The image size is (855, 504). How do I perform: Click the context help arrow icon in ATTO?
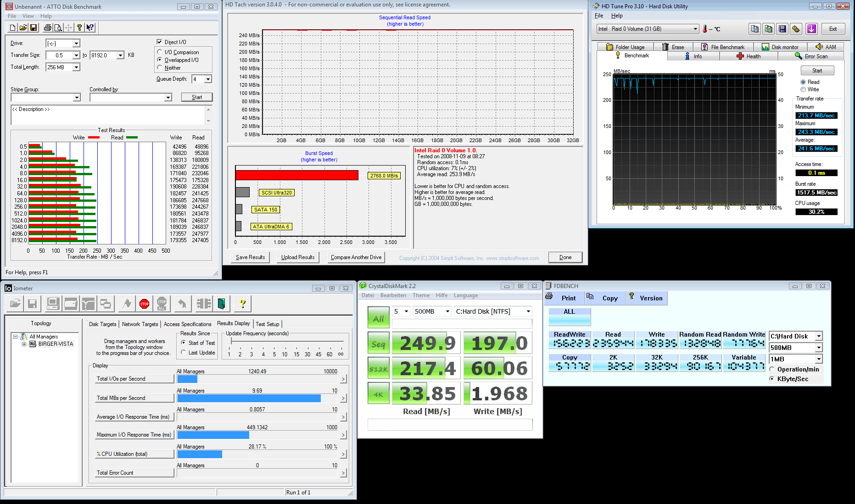tap(90, 28)
